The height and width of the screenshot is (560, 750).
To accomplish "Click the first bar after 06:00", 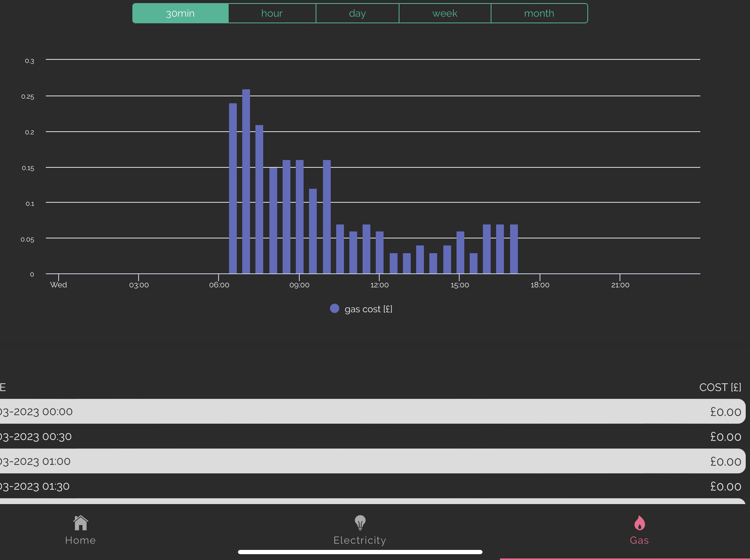I will tap(233, 189).
